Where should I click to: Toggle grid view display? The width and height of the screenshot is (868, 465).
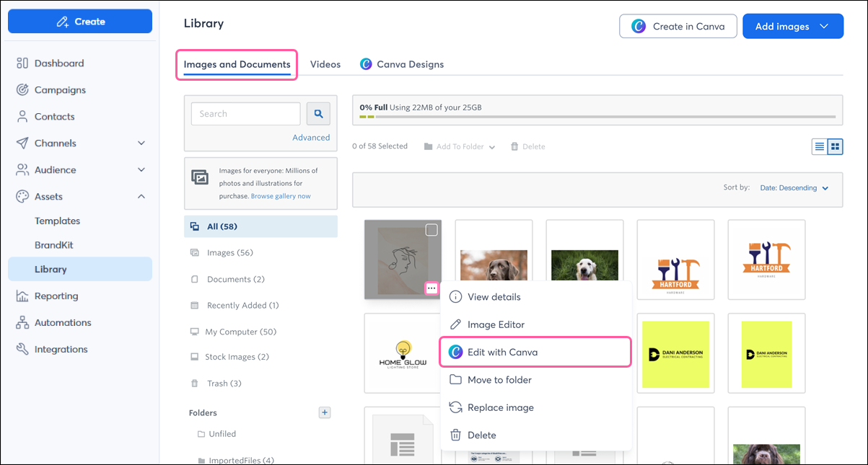click(835, 146)
